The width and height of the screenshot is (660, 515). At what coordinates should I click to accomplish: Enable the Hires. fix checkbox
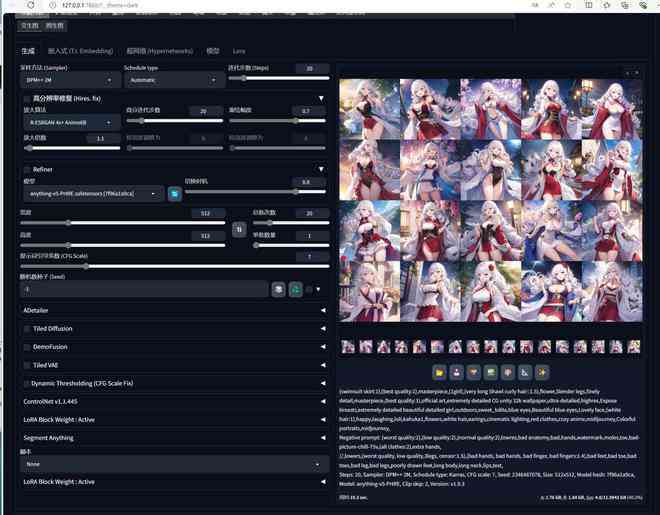click(27, 99)
